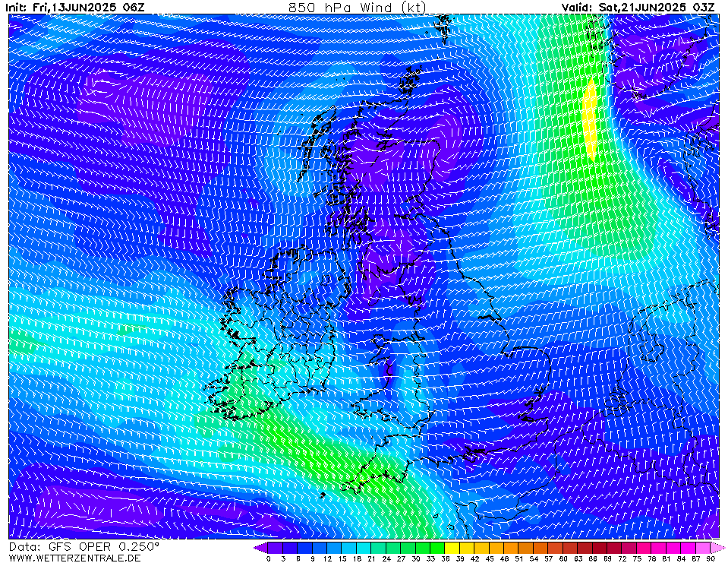Click the cyan legend swatch between 18 and 21
Image resolution: width=728 pixels, height=563 pixels.
pos(364,548)
